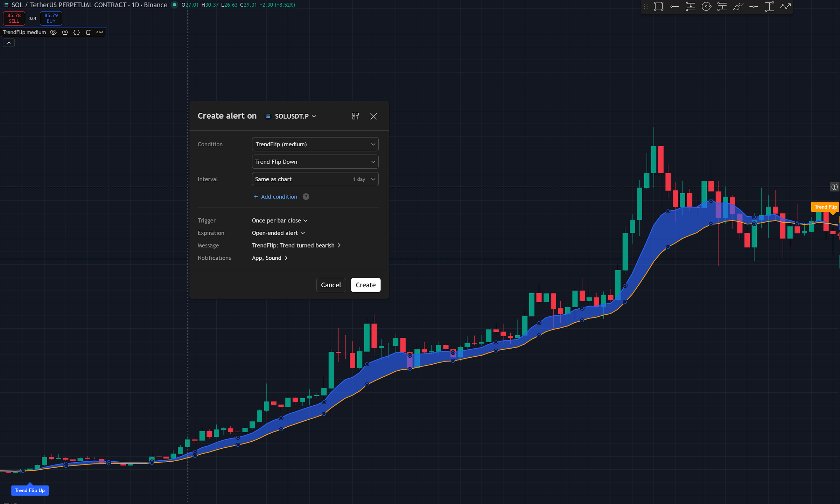Select the horizontal ray tool in the toolbar
The image size is (840, 504).
point(674,6)
